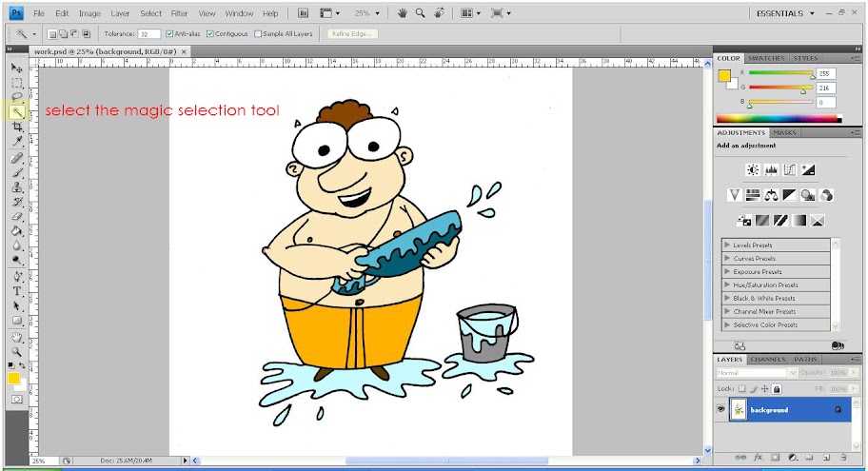Viewport: 868px width, 471px height.
Task: Click the color spectrum ramp
Action: 779,118
